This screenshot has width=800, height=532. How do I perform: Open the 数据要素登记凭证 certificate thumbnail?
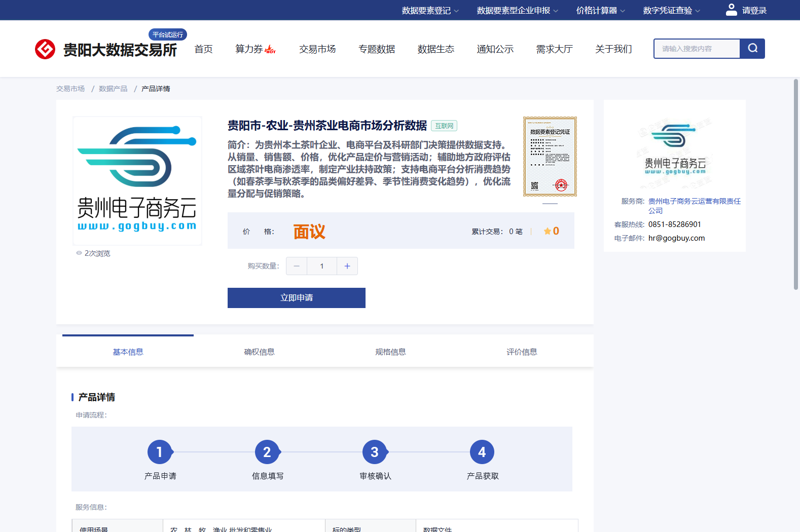point(550,157)
